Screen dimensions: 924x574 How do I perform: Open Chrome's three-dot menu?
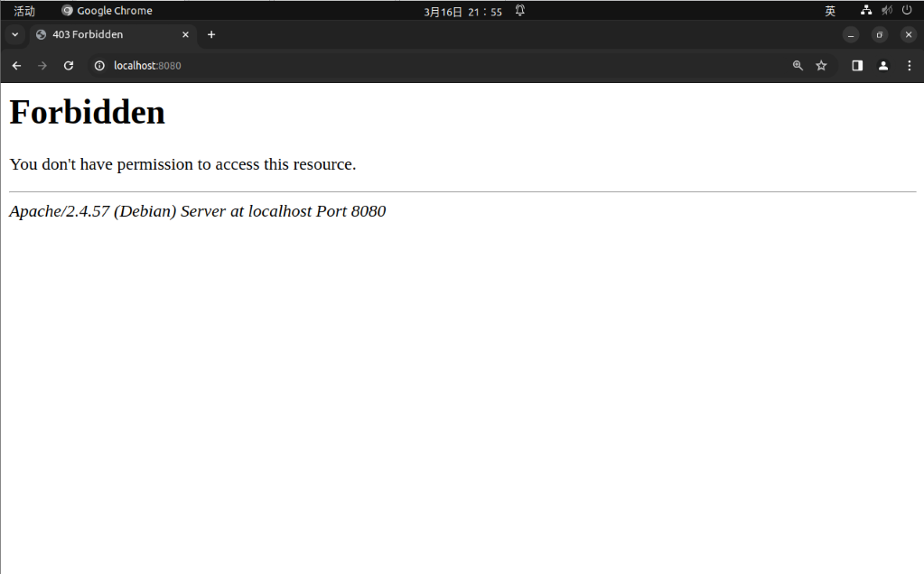[909, 66]
